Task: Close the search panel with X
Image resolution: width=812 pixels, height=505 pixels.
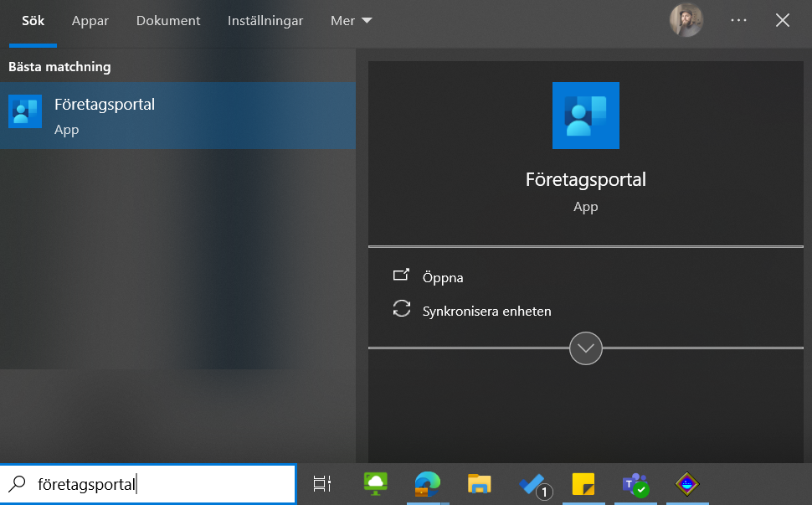Action: (x=783, y=20)
